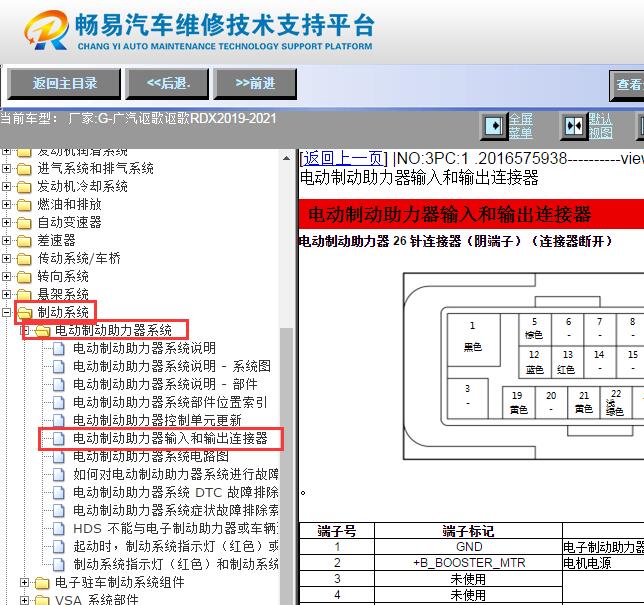Select the 电子驻车制动系统组件 folder icon
Image resolution: width=644 pixels, height=605 pixels.
[42, 583]
